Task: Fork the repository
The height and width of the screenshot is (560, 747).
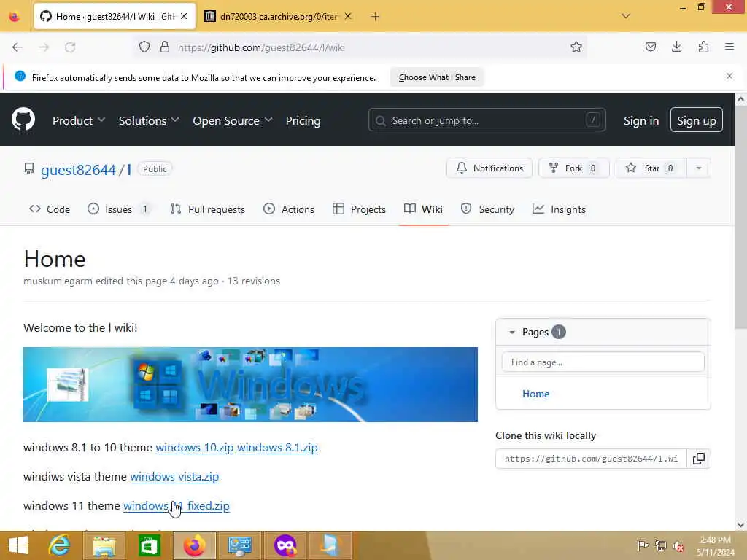Action: click(x=573, y=168)
